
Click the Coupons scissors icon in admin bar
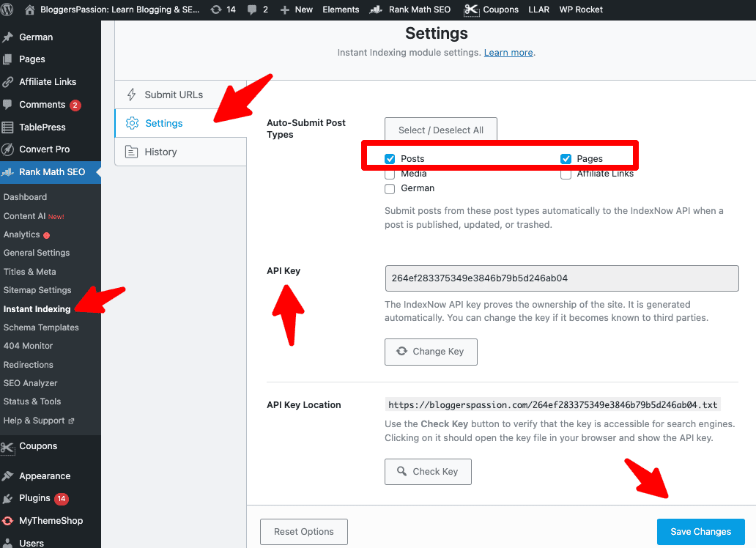point(472,10)
